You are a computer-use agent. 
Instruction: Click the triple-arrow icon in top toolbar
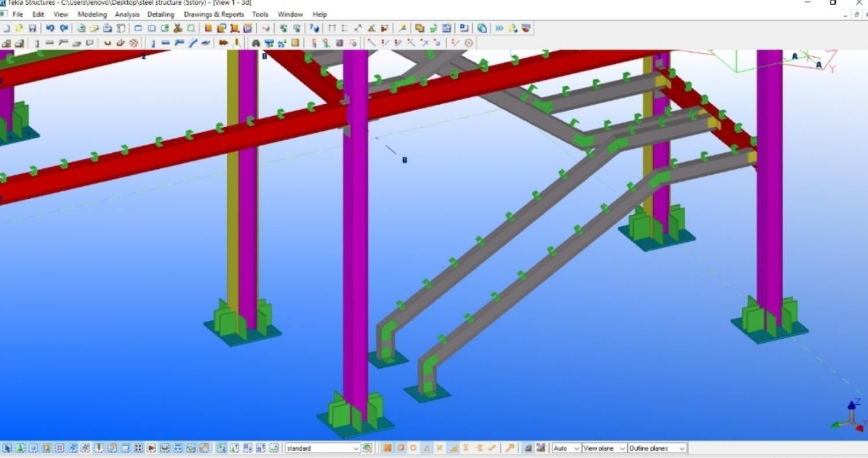coord(499,28)
